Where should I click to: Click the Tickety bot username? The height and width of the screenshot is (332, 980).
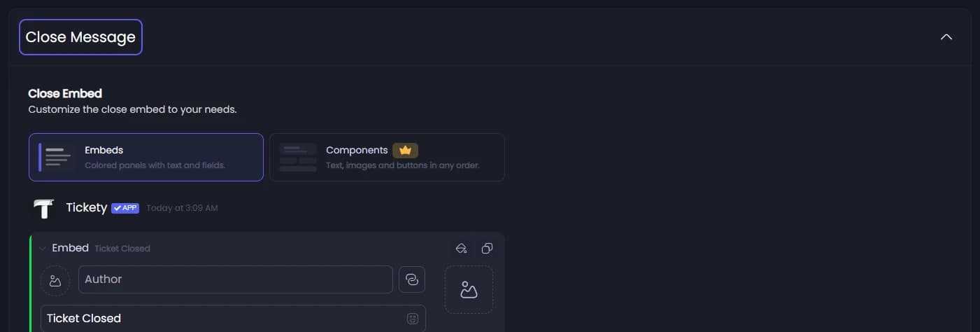pos(87,207)
